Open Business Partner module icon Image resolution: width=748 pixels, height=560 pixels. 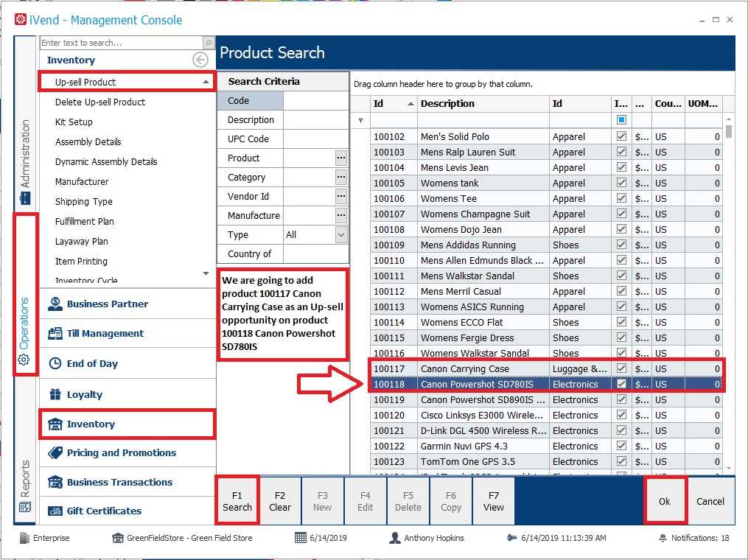pos(55,304)
